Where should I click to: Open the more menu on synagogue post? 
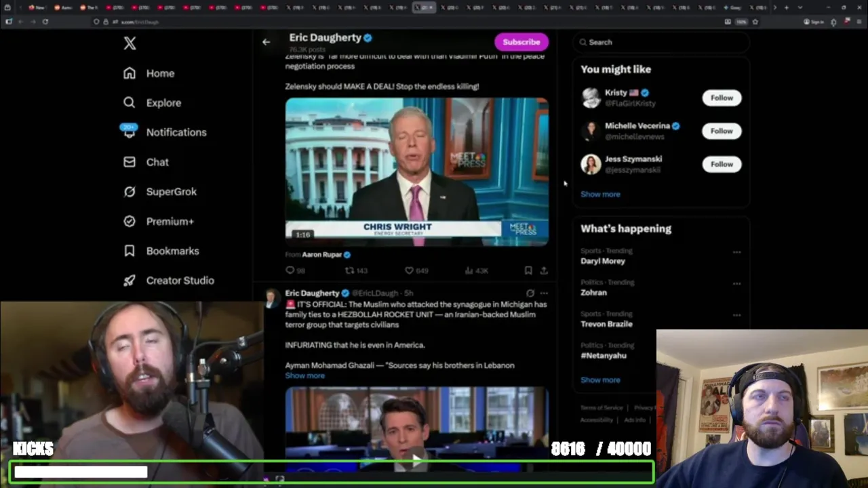tap(544, 293)
